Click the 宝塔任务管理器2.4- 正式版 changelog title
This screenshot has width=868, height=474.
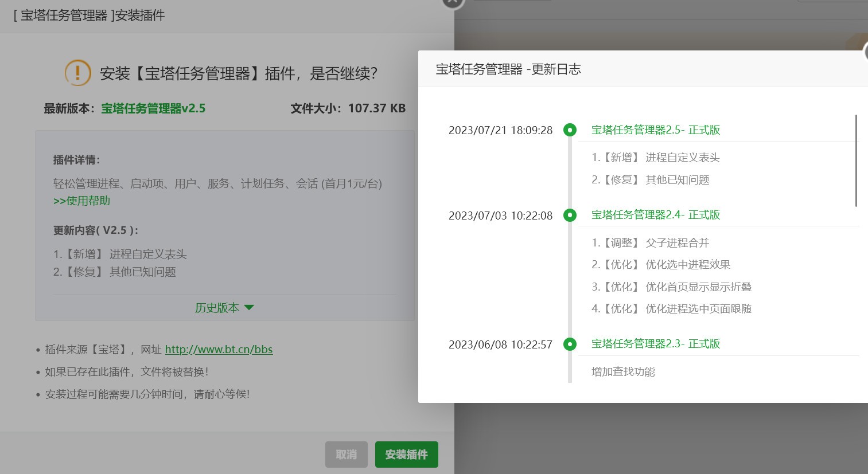pos(656,215)
